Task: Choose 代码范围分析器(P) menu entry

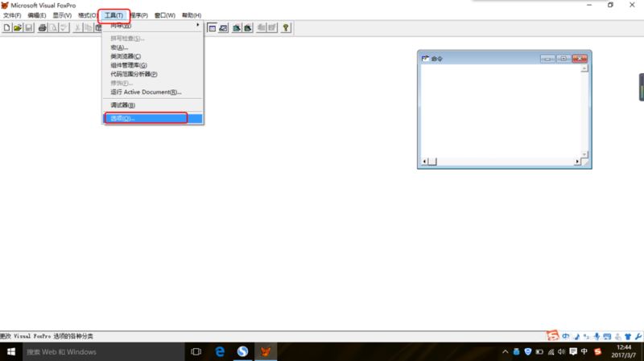Action: (x=153, y=74)
